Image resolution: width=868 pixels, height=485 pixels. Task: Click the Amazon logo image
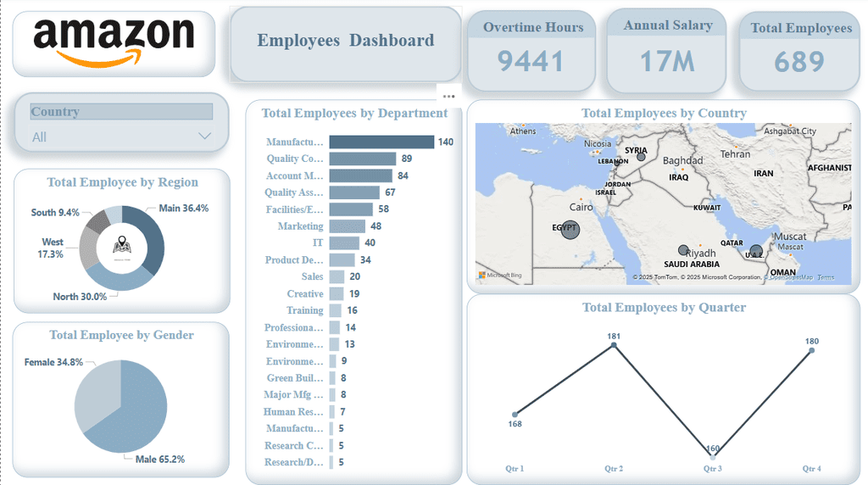tap(114, 43)
